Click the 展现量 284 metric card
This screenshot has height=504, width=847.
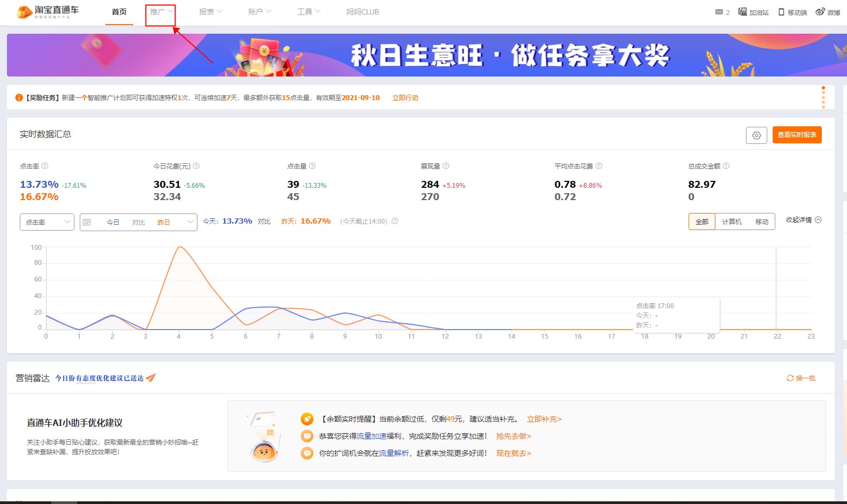pos(443,182)
